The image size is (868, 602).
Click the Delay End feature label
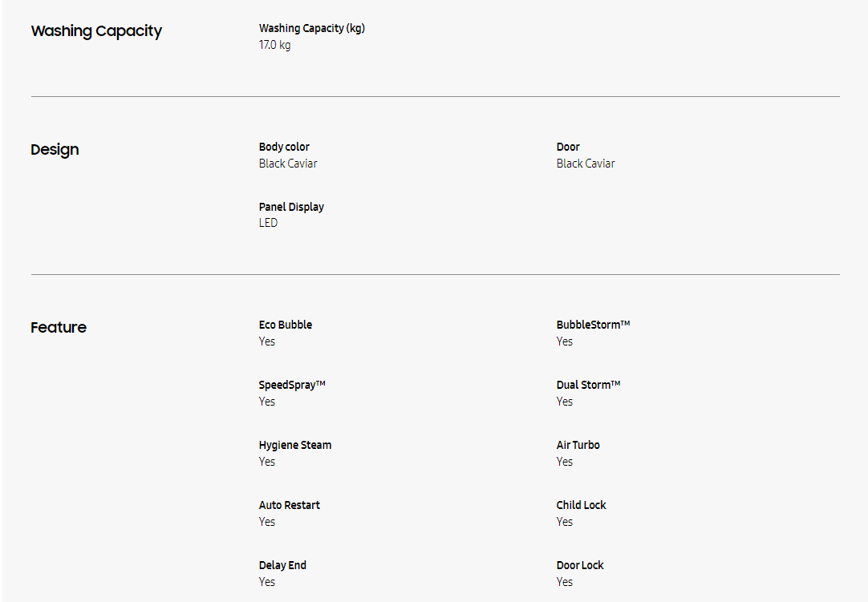[x=282, y=565]
